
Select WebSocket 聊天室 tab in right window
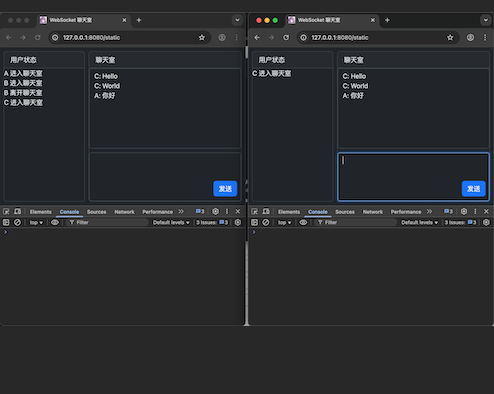(332, 20)
